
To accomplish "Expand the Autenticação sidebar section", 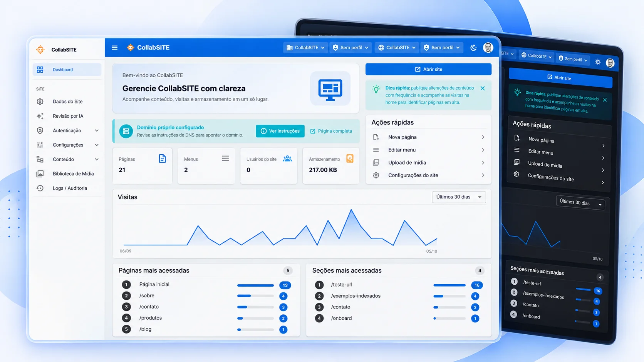I will pos(67,130).
